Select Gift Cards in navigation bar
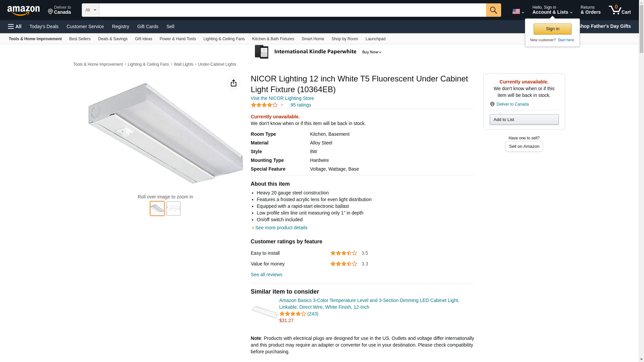 click(x=148, y=26)
